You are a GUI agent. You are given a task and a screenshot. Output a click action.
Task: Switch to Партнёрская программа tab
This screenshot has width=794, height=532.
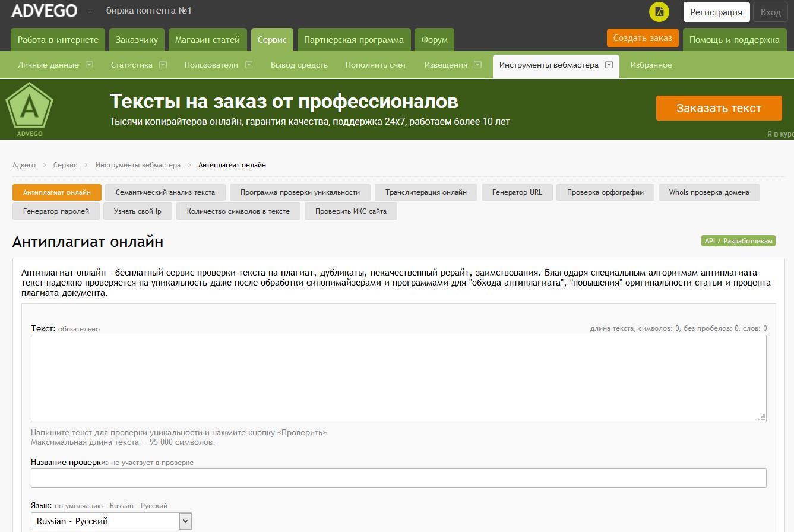[353, 40]
